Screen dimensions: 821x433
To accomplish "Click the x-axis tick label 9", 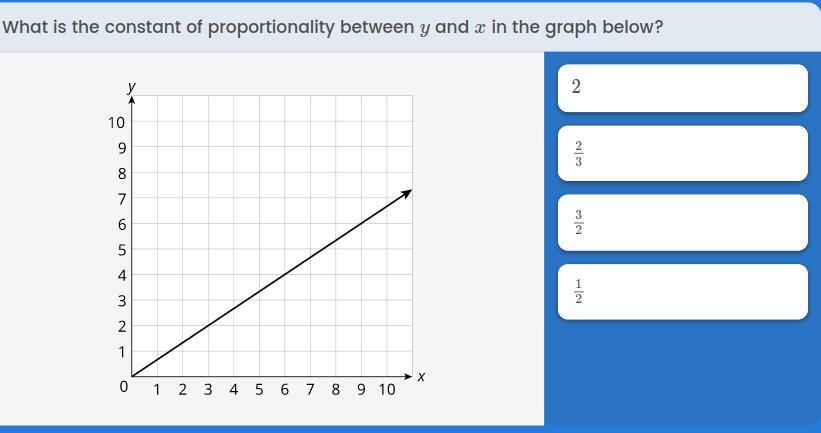I will click(x=361, y=390).
